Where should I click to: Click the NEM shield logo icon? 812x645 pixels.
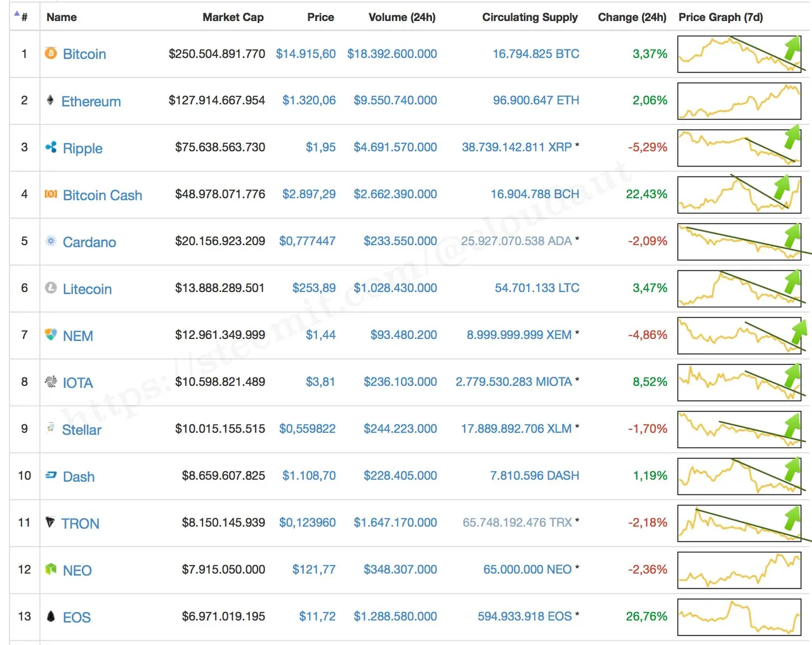point(51,335)
